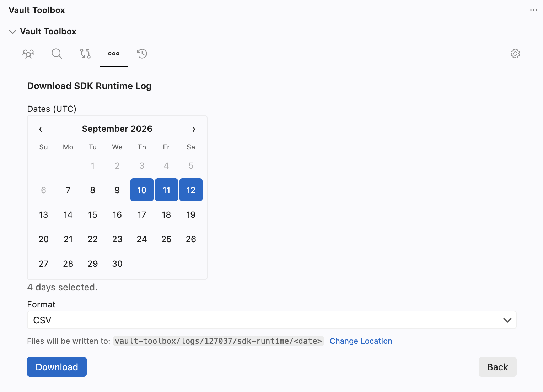Select day 22 in calendar
This screenshot has height=392, width=543.
pyautogui.click(x=93, y=239)
